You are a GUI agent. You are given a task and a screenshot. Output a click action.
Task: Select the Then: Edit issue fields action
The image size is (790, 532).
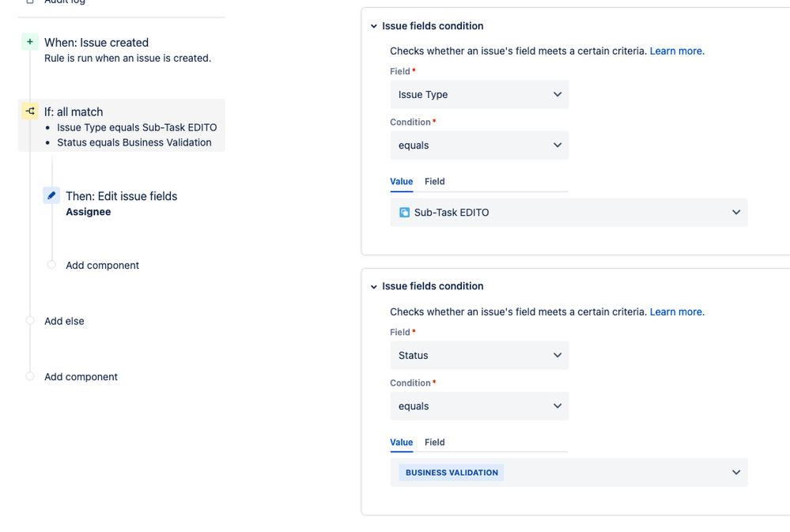121,196
